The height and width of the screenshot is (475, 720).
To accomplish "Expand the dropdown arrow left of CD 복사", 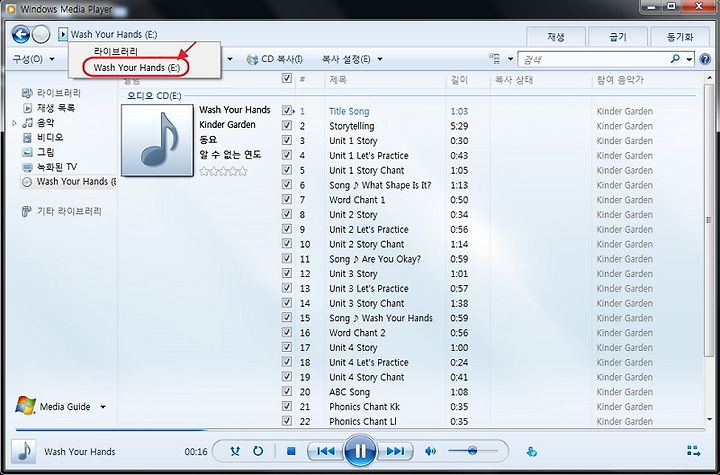I will (230, 59).
